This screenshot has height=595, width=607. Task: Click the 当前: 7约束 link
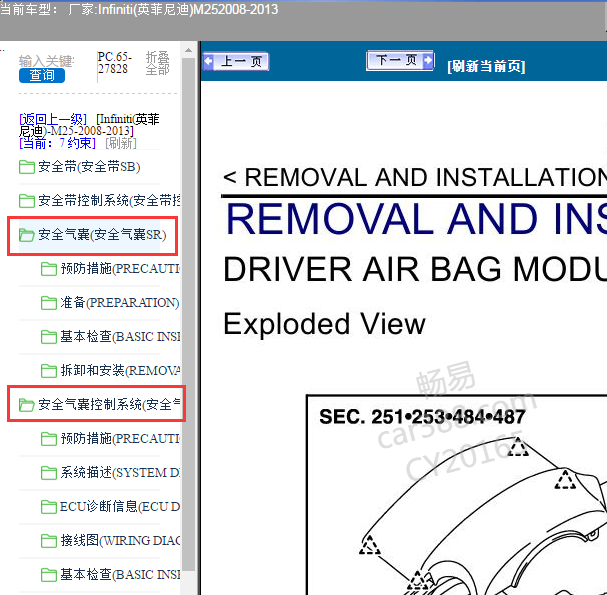tap(57, 143)
